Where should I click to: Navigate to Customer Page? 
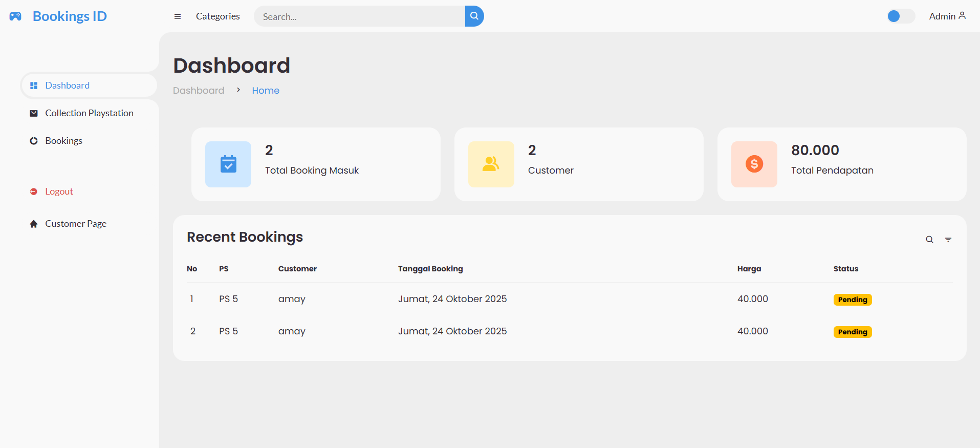click(76, 224)
